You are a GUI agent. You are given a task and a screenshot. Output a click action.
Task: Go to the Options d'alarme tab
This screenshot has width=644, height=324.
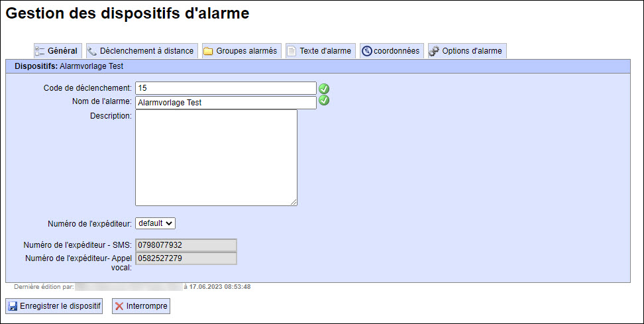coord(472,51)
